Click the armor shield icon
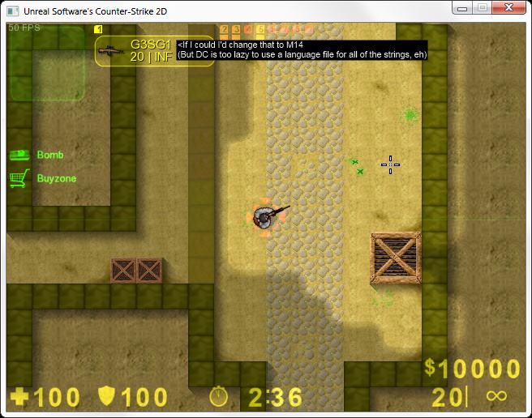532x418 pixels. (x=106, y=396)
